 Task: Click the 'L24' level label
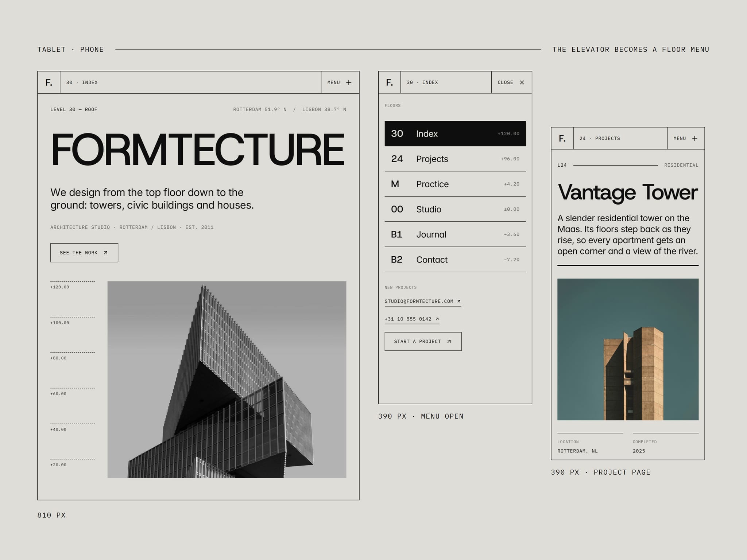[562, 166]
